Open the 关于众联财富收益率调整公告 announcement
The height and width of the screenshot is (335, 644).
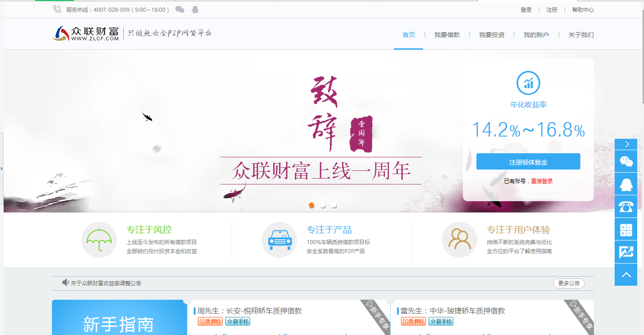(106, 283)
